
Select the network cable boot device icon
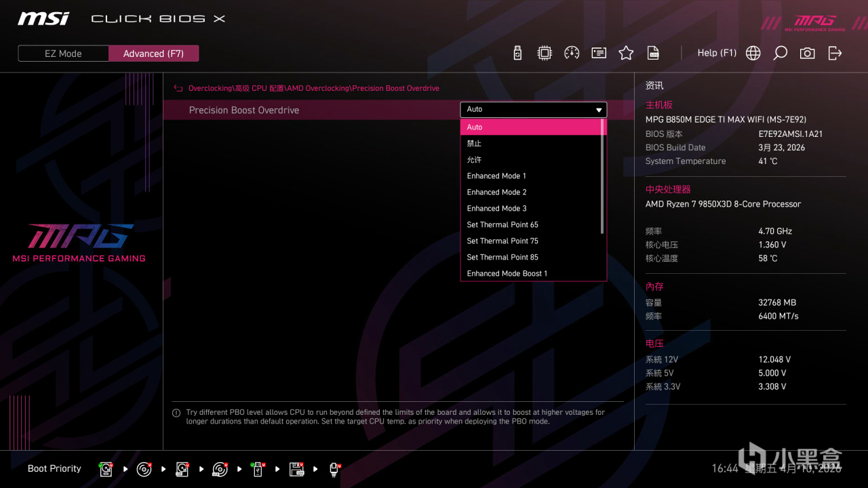point(334,468)
